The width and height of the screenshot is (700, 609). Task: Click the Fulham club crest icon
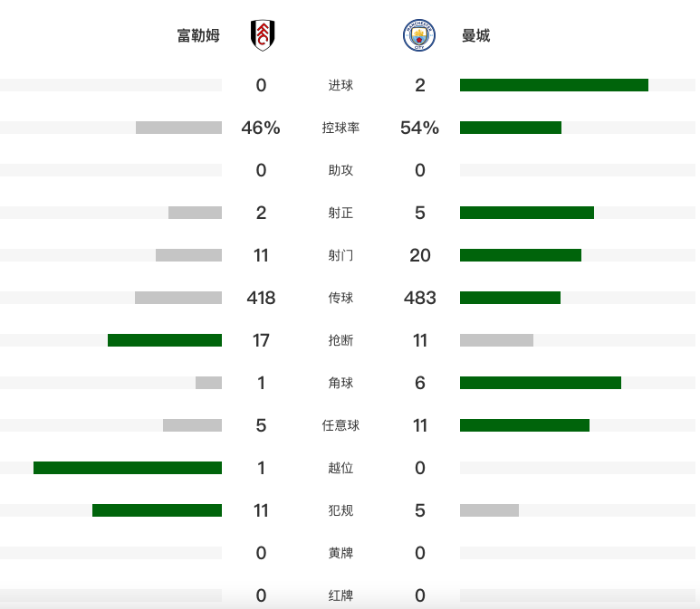[x=263, y=35]
